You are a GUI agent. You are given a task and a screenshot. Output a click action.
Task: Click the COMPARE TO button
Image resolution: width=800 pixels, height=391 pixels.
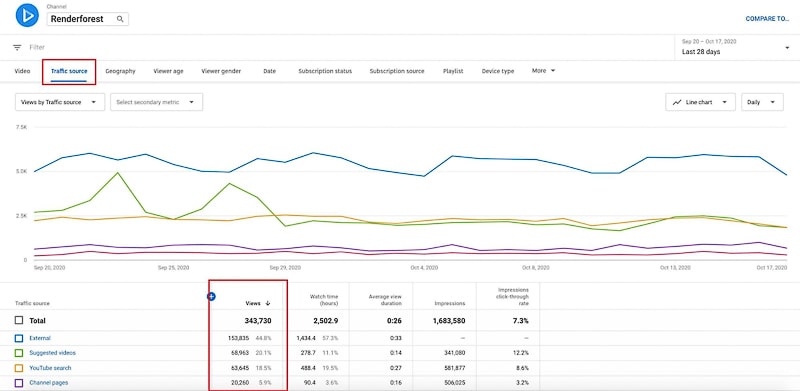coord(767,19)
